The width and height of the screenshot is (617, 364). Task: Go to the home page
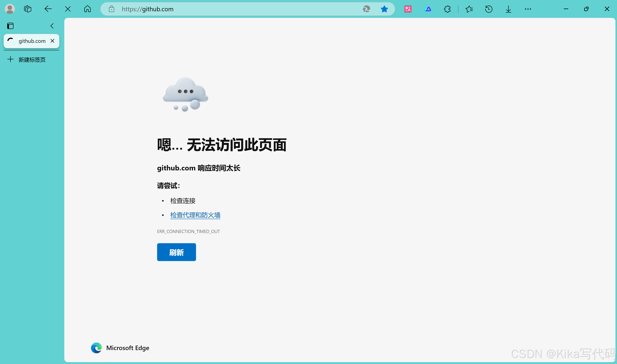tap(88, 9)
